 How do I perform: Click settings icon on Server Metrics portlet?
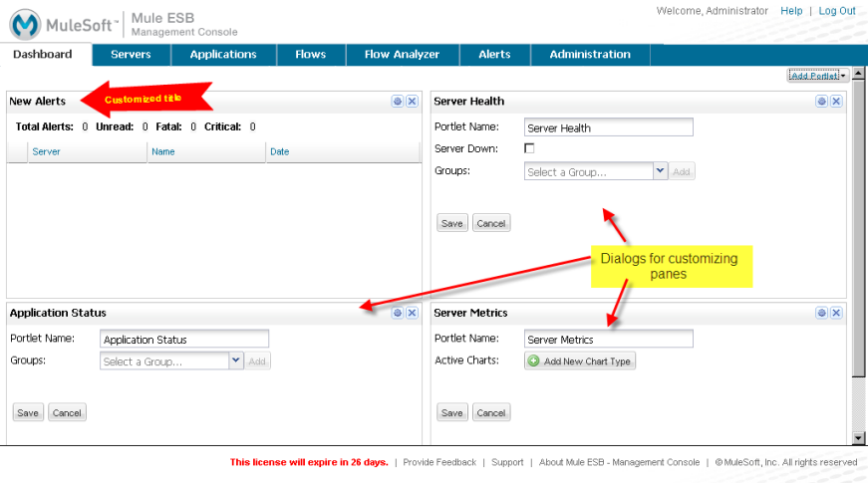click(x=821, y=313)
